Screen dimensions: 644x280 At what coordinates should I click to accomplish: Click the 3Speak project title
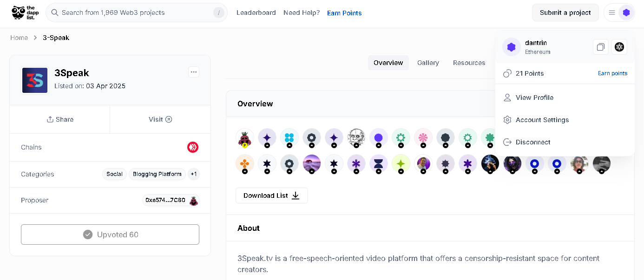(72, 73)
